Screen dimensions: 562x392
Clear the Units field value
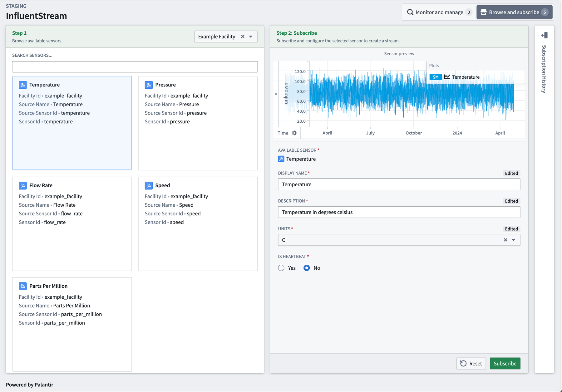tap(505, 240)
